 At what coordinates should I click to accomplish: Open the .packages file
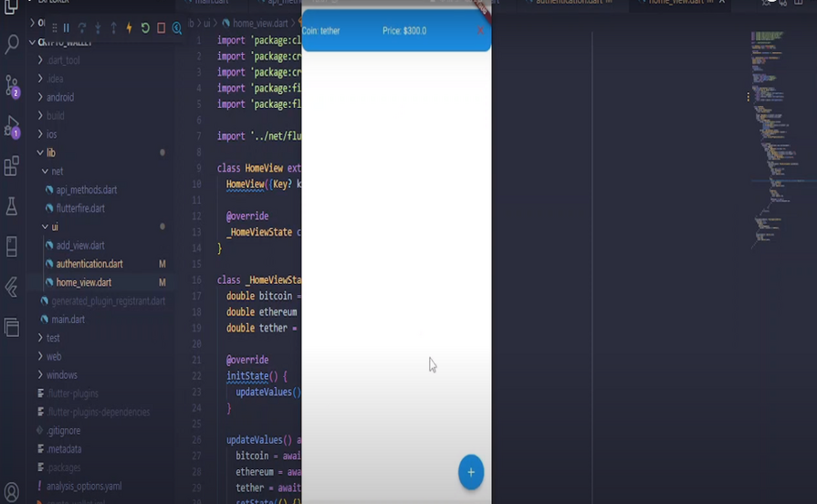click(x=64, y=467)
